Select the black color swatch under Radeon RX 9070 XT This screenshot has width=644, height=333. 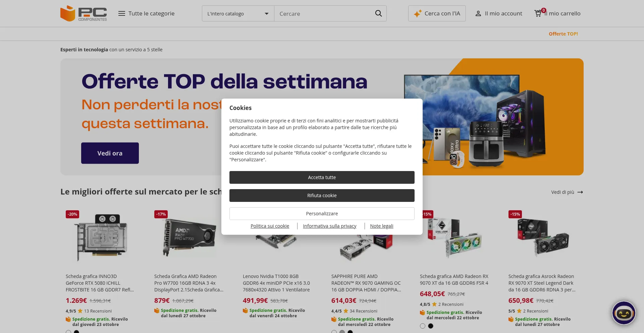pyautogui.click(x=431, y=326)
